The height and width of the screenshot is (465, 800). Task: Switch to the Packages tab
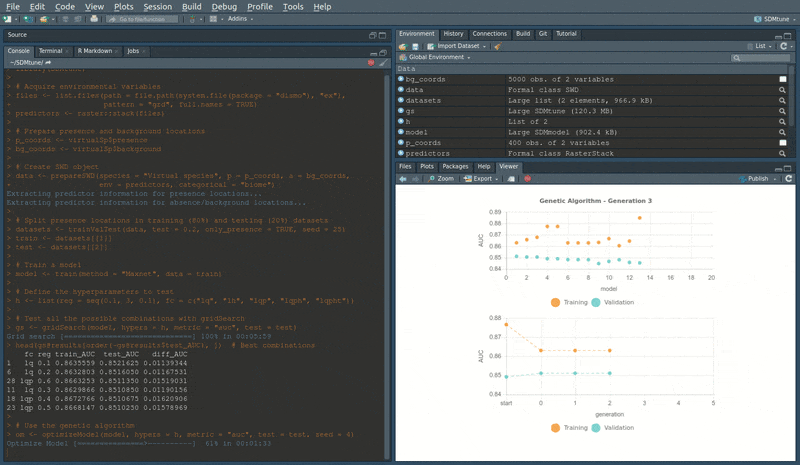(x=455, y=166)
